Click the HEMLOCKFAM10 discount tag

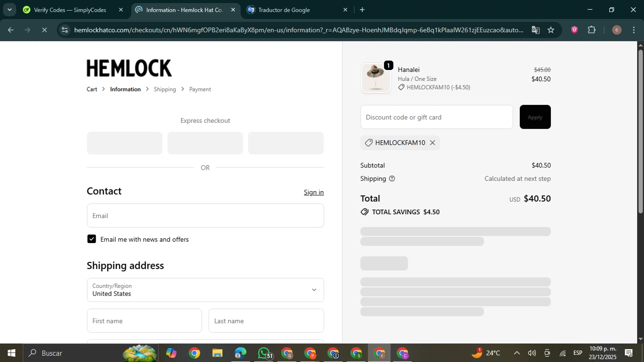tap(400, 143)
